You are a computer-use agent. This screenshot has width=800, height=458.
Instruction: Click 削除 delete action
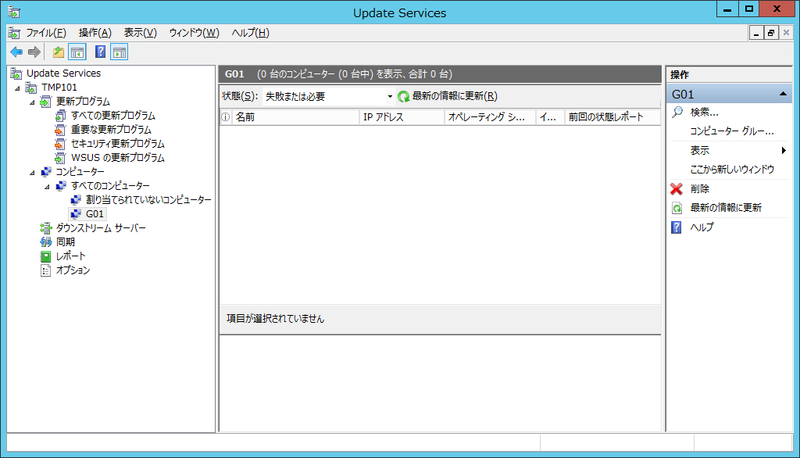699,189
